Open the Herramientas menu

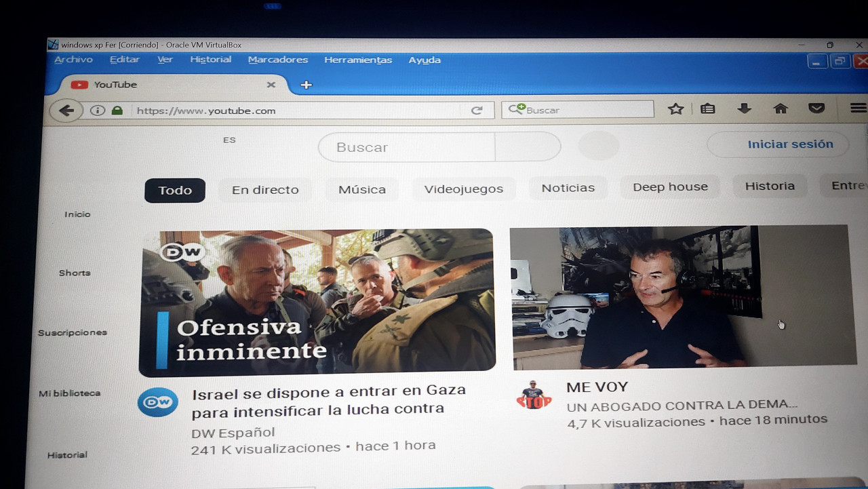tap(358, 60)
